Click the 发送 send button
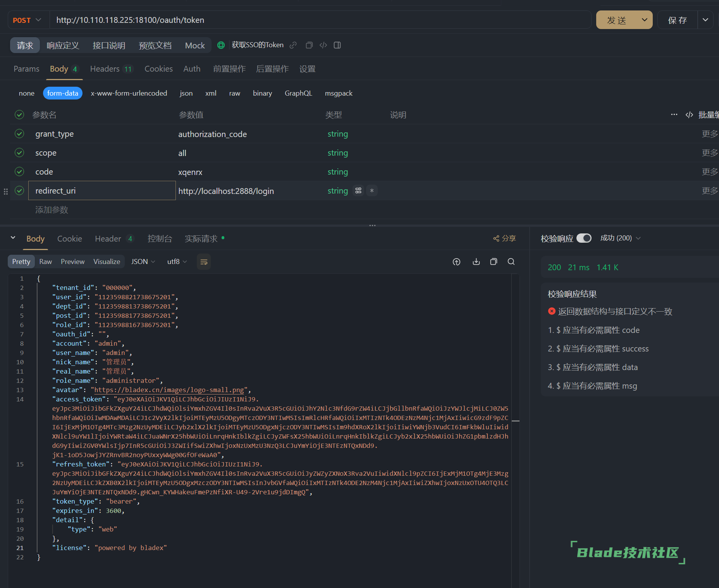This screenshot has width=719, height=588. (617, 20)
